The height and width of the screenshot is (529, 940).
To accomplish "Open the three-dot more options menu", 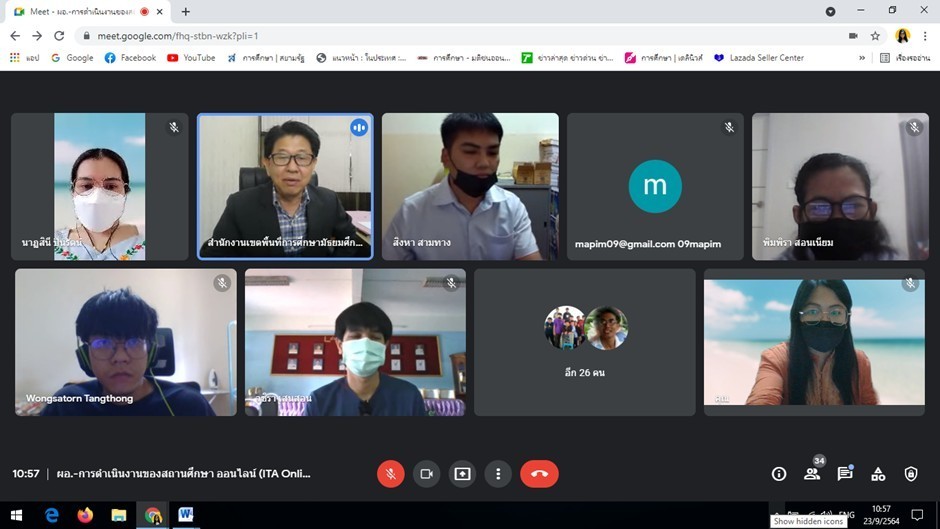I will pyautogui.click(x=498, y=474).
